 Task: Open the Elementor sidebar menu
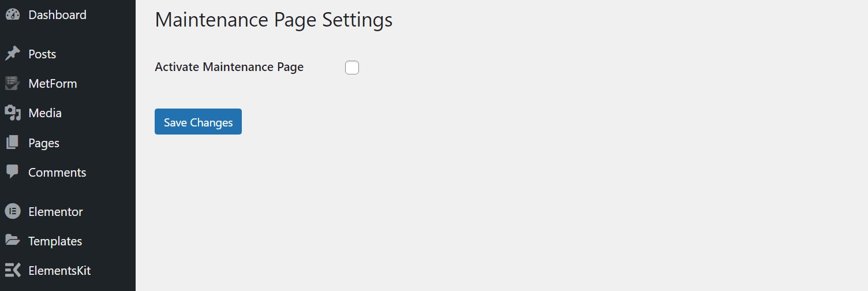tap(55, 211)
